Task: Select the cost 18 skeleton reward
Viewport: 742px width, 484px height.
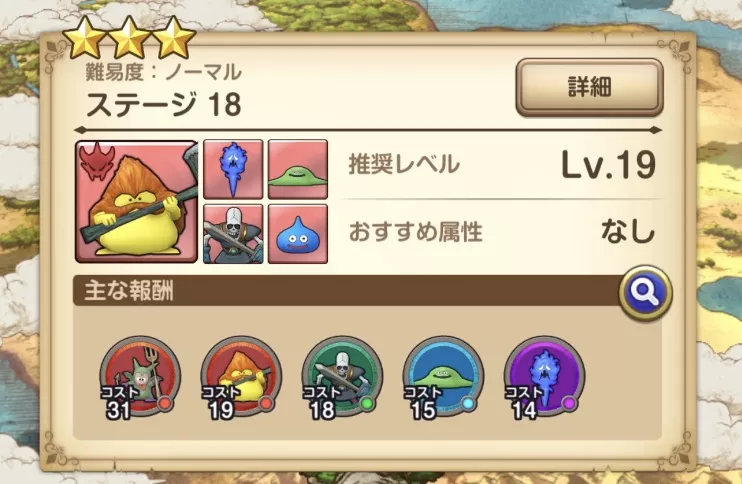Action: click(342, 377)
